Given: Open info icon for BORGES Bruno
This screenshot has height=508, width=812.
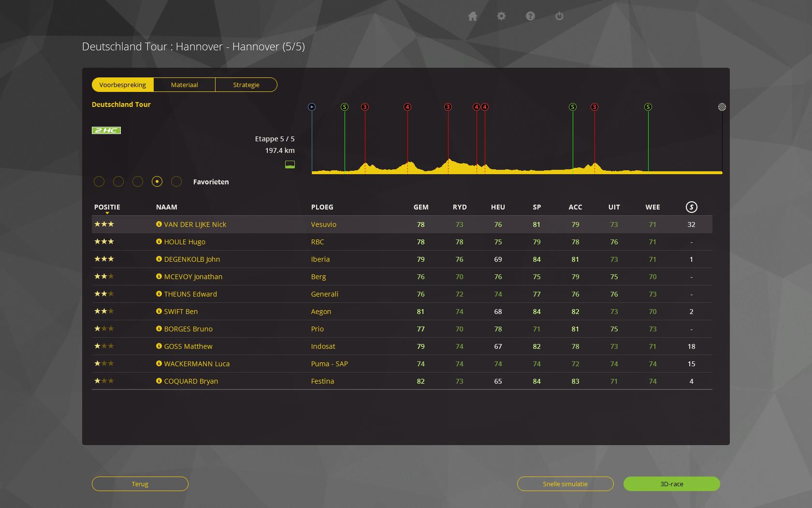Looking at the screenshot, I should 159,329.
